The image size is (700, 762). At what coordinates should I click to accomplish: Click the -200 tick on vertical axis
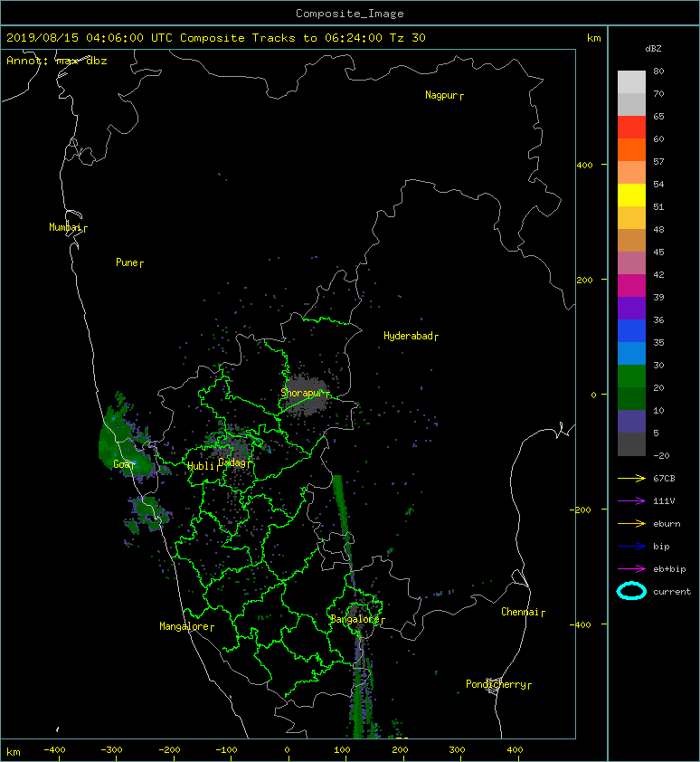[582, 510]
